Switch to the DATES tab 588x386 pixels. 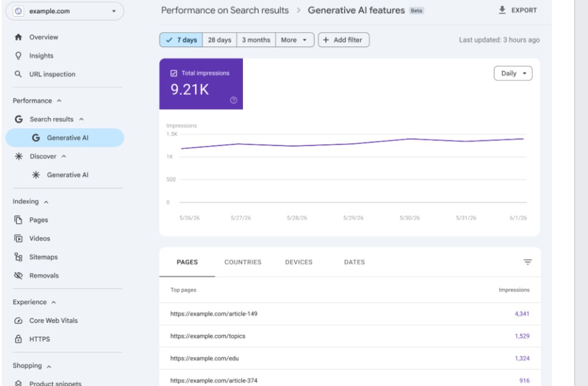[354, 262]
